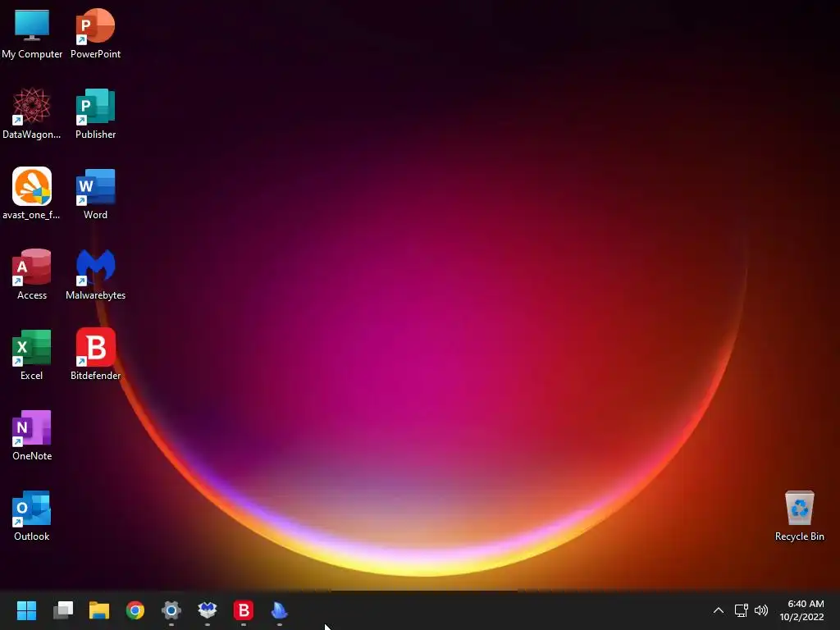Select the DataWagon desktop shortcut
This screenshot has height=630, width=840.
[x=32, y=113]
